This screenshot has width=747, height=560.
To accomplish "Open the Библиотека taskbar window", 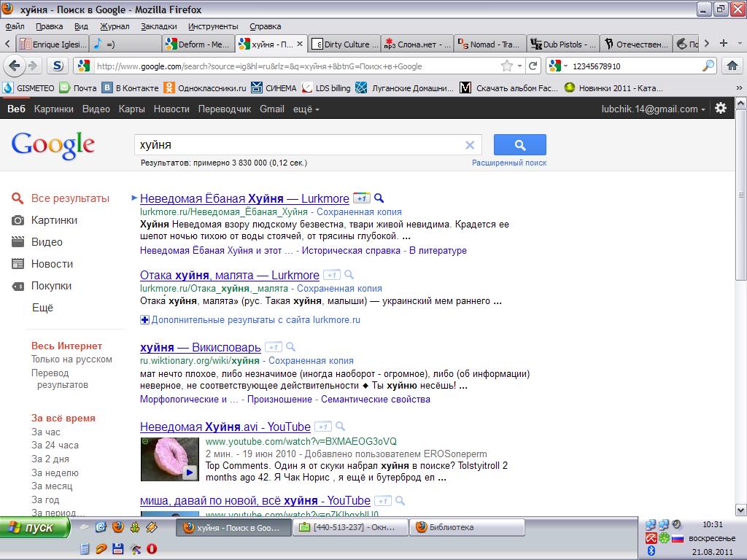I will pos(467,527).
